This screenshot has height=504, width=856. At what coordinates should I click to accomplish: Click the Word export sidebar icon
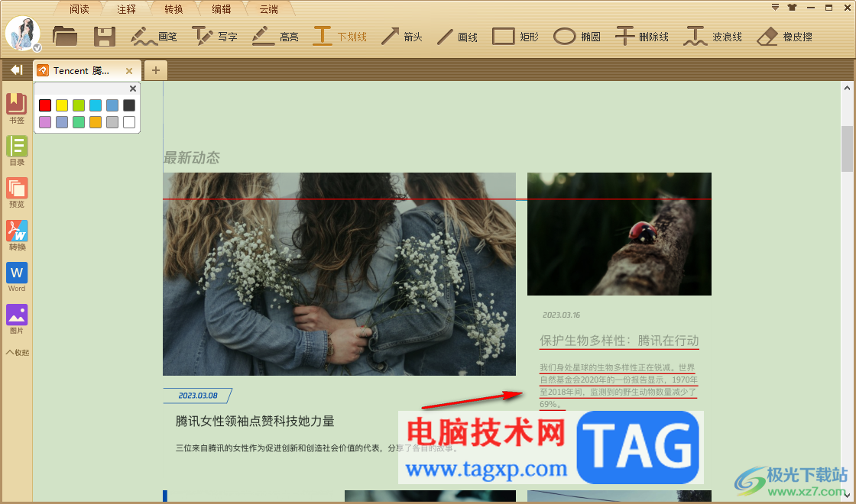click(17, 277)
